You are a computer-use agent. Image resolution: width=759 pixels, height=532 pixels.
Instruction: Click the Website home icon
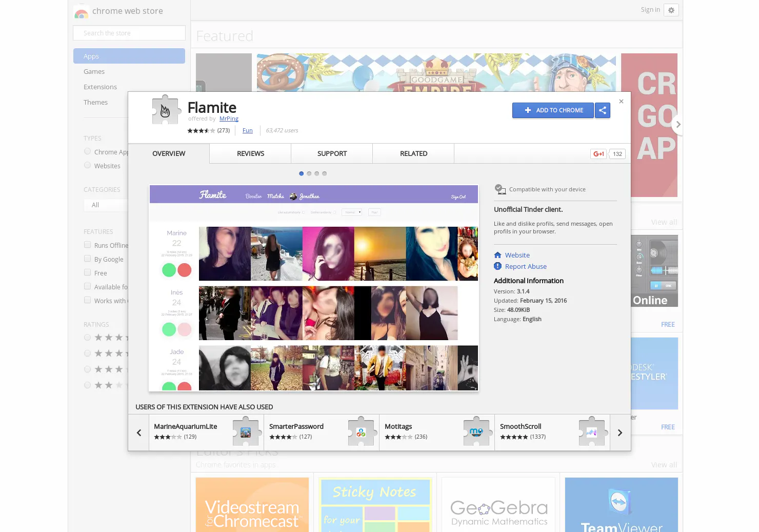[x=497, y=255]
